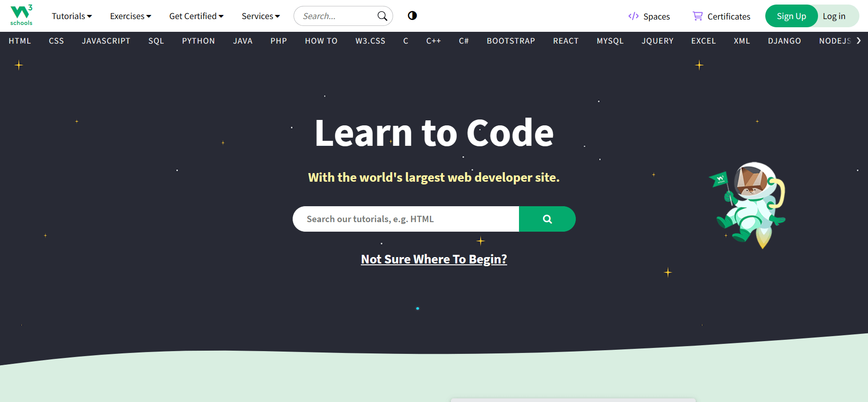Go to the REACT tutorial
Viewport: 868px width, 402px height.
(x=566, y=41)
